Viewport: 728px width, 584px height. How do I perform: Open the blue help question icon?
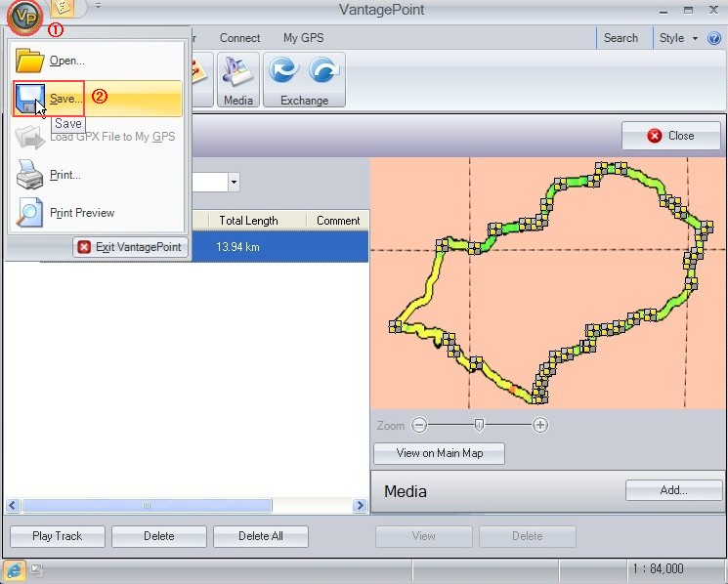click(x=714, y=38)
